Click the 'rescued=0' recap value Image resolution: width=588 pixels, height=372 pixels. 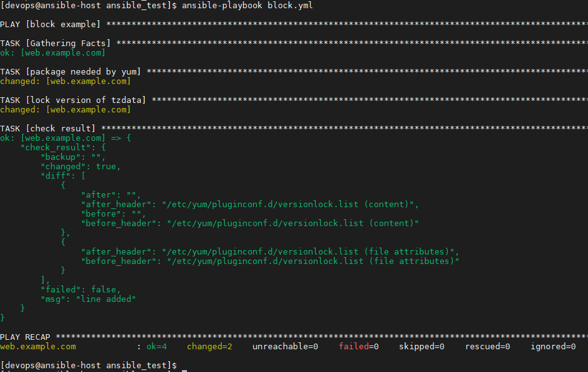coord(488,347)
